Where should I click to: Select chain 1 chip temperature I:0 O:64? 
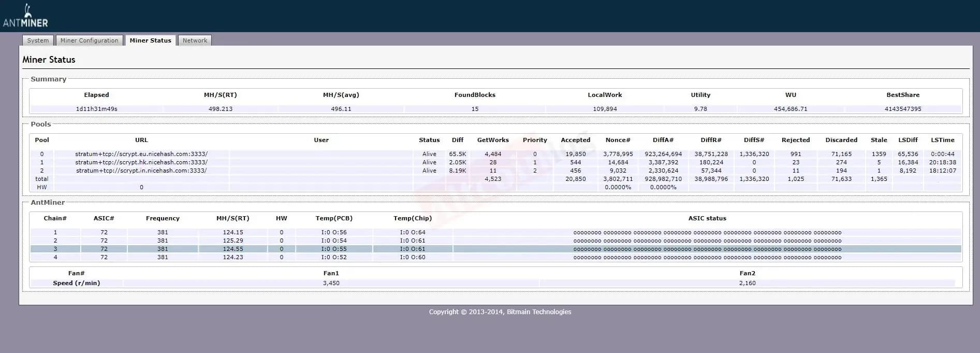coord(413,232)
